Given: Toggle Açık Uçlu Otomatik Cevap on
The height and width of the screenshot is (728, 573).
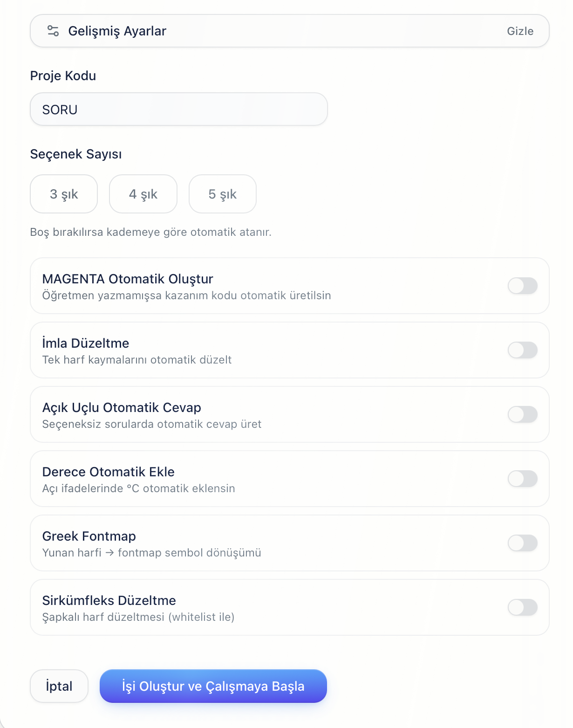Looking at the screenshot, I should [523, 414].
